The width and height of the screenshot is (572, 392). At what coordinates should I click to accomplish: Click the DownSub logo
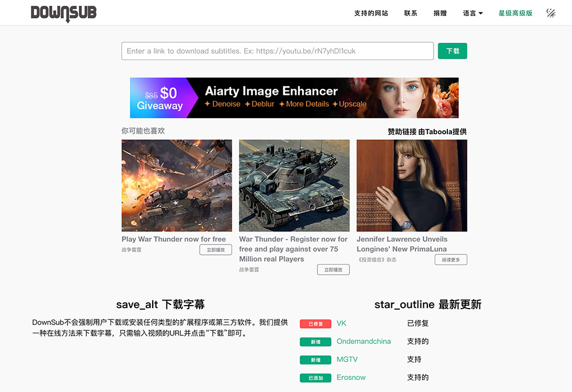[x=63, y=13]
